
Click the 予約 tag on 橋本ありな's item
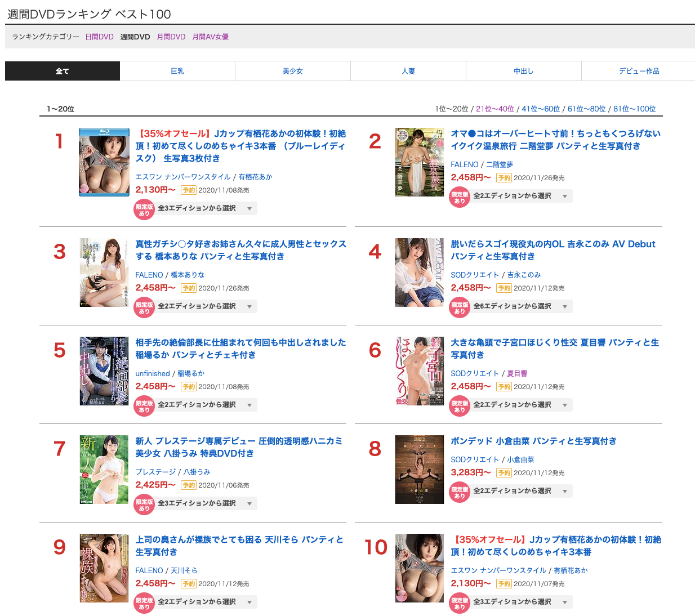tap(189, 288)
